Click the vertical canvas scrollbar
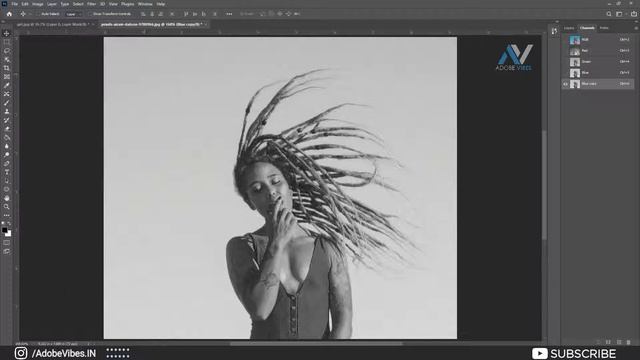Screen dimensions: 640x360 (x=544, y=184)
